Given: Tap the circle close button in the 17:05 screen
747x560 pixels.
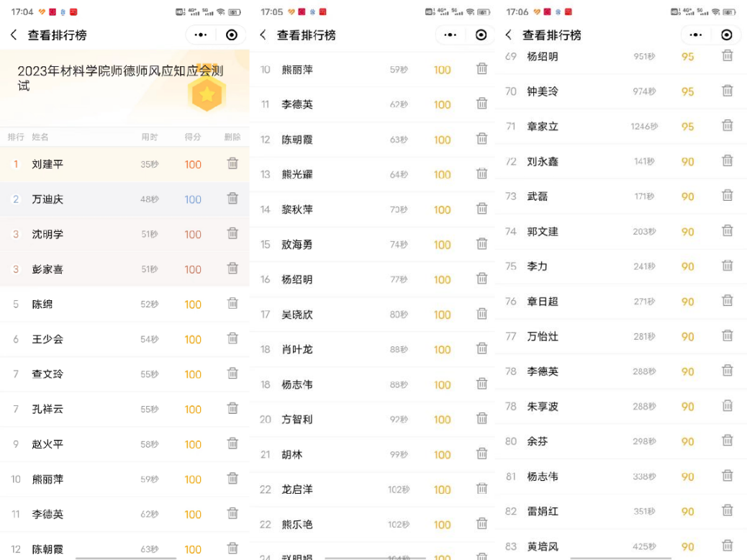Looking at the screenshot, I should (481, 35).
